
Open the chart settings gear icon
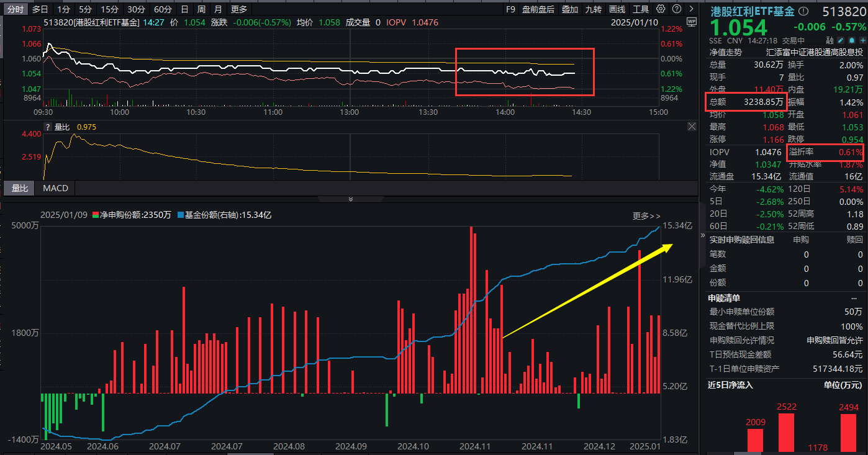pyautogui.click(x=661, y=9)
